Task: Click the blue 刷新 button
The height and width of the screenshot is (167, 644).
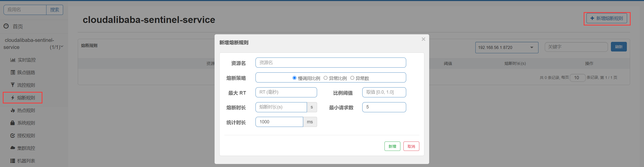Action: tap(619, 47)
